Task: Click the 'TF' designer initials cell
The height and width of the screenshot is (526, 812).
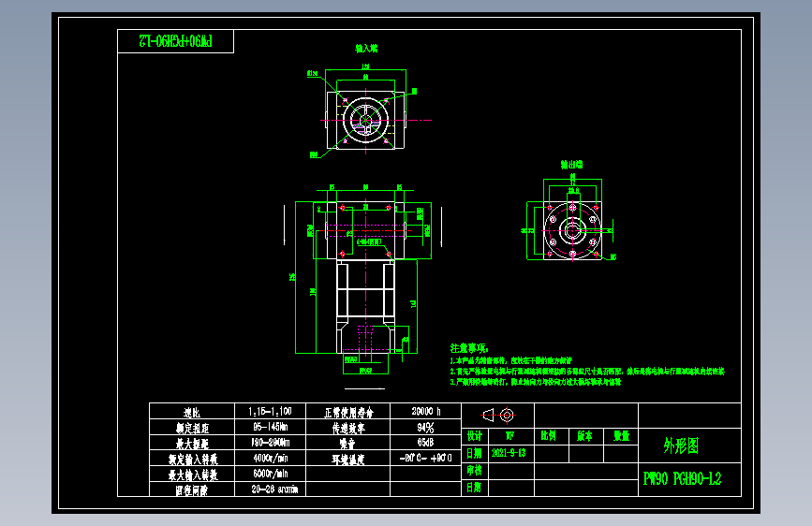Action: pyautogui.click(x=510, y=436)
